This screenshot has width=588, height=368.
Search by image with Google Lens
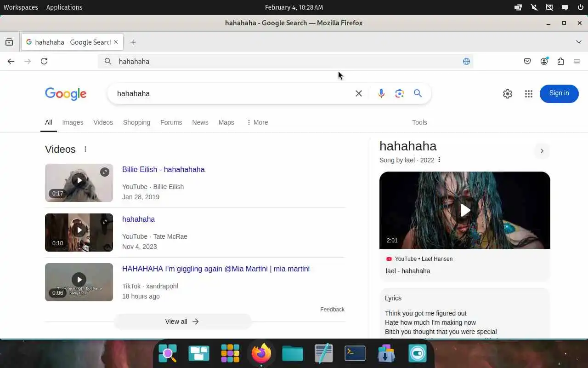coord(400,93)
